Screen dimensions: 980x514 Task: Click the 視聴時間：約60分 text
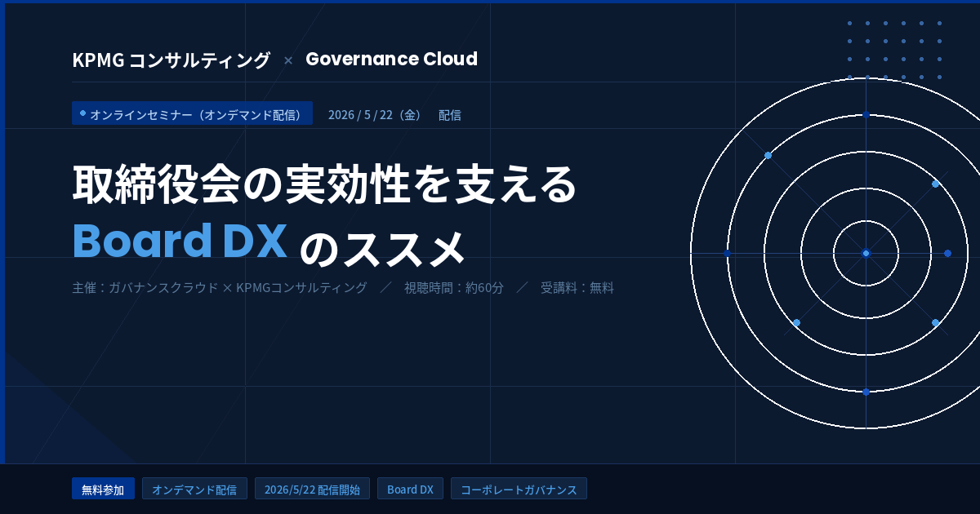pyautogui.click(x=454, y=288)
